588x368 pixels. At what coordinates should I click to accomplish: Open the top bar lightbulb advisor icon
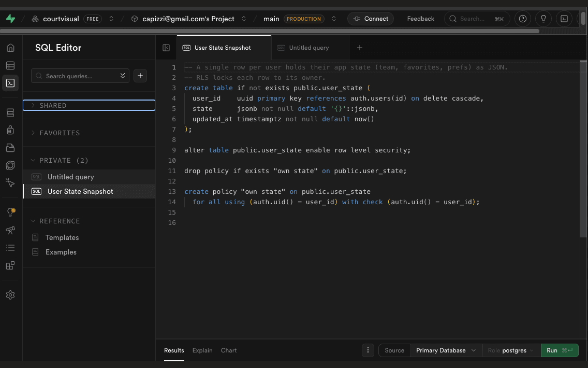[543, 19]
